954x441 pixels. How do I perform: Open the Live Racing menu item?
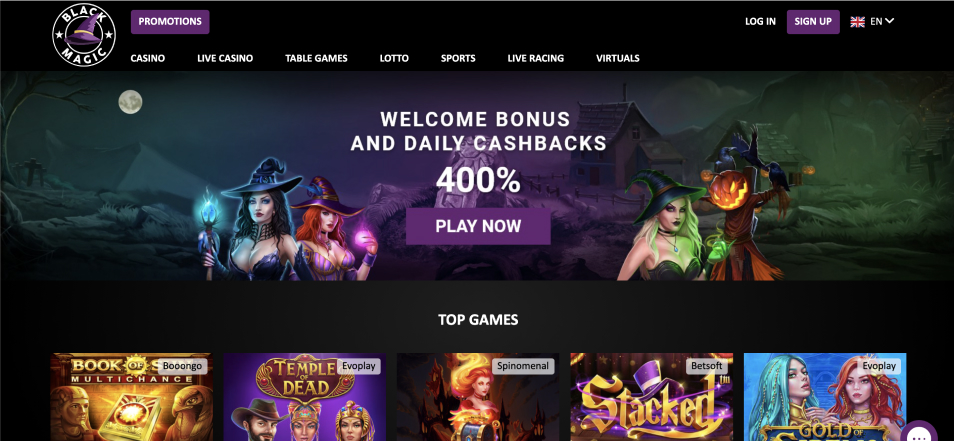tap(536, 58)
